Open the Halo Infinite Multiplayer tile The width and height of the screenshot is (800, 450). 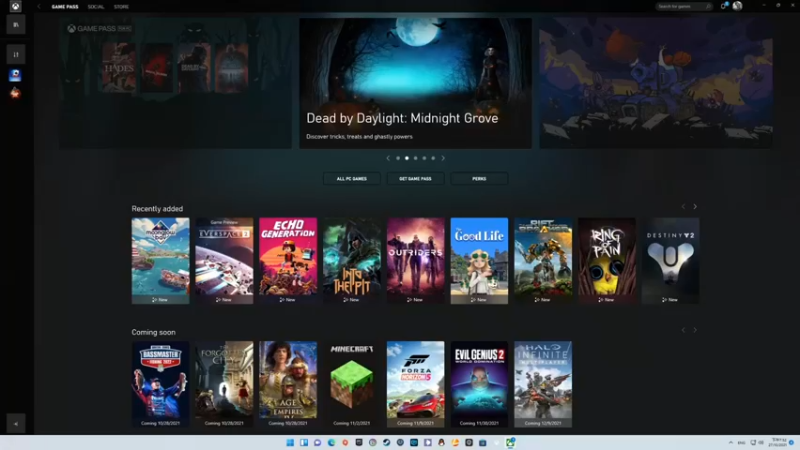[x=543, y=384]
